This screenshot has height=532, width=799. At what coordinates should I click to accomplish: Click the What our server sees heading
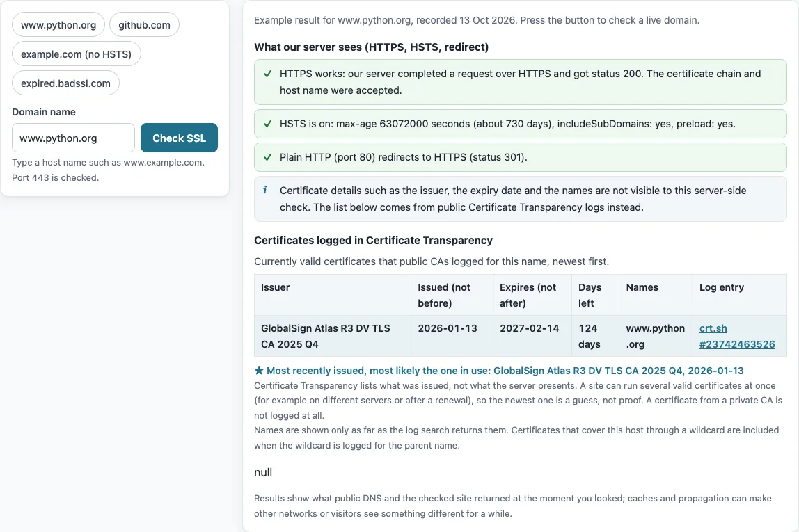click(371, 47)
